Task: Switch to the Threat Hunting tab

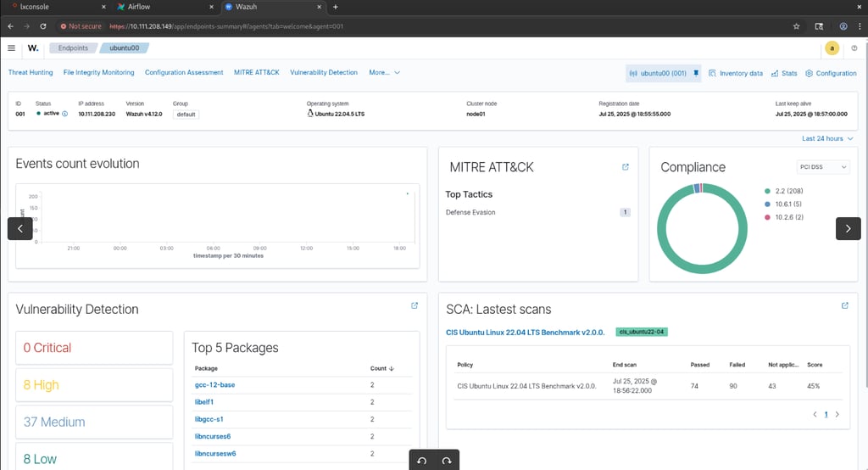Action: (31, 73)
